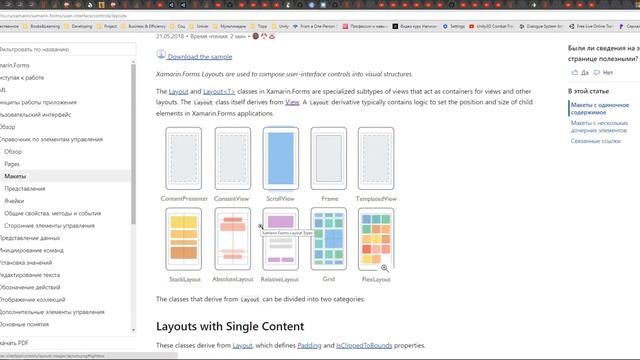Open the Project bookmarks folder

click(107, 26)
